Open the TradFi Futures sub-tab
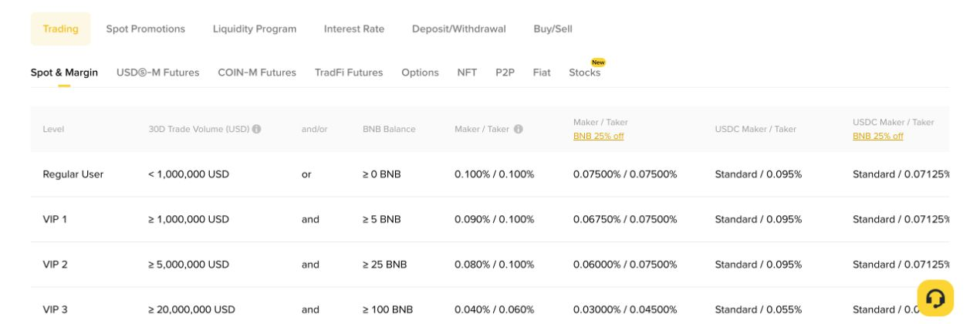This screenshot has width=980, height=324. [349, 72]
